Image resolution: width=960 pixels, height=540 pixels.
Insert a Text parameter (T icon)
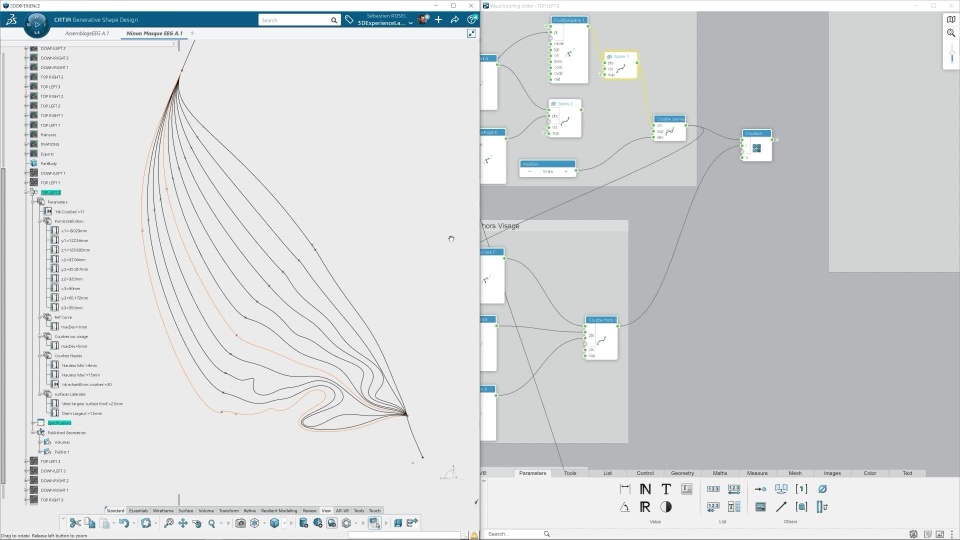(666, 489)
